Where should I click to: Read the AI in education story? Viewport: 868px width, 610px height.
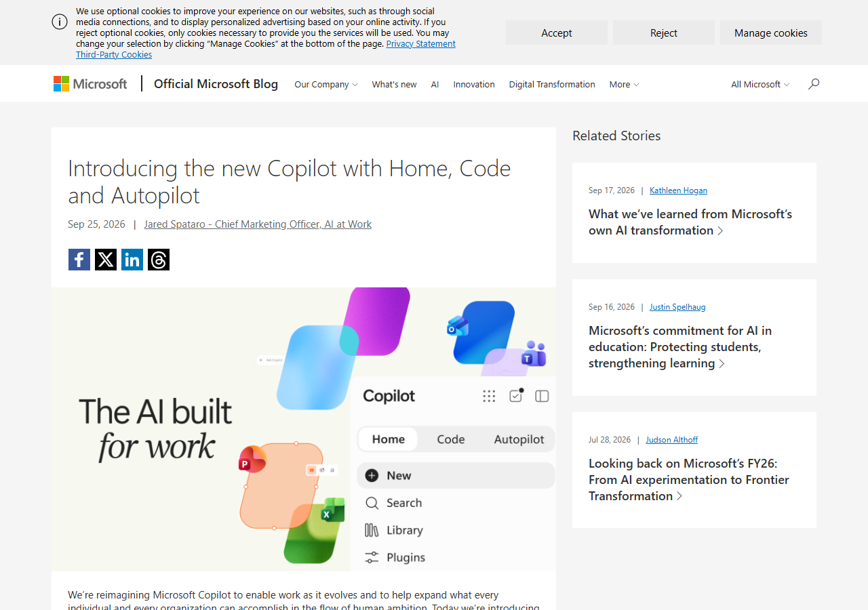coord(680,347)
